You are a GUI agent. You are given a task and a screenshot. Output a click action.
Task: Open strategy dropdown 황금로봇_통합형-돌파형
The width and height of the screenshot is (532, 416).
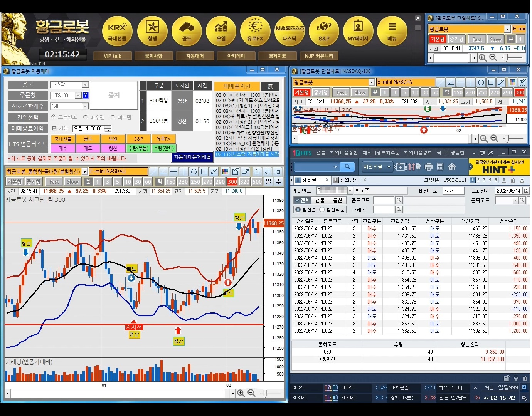pos(84,171)
